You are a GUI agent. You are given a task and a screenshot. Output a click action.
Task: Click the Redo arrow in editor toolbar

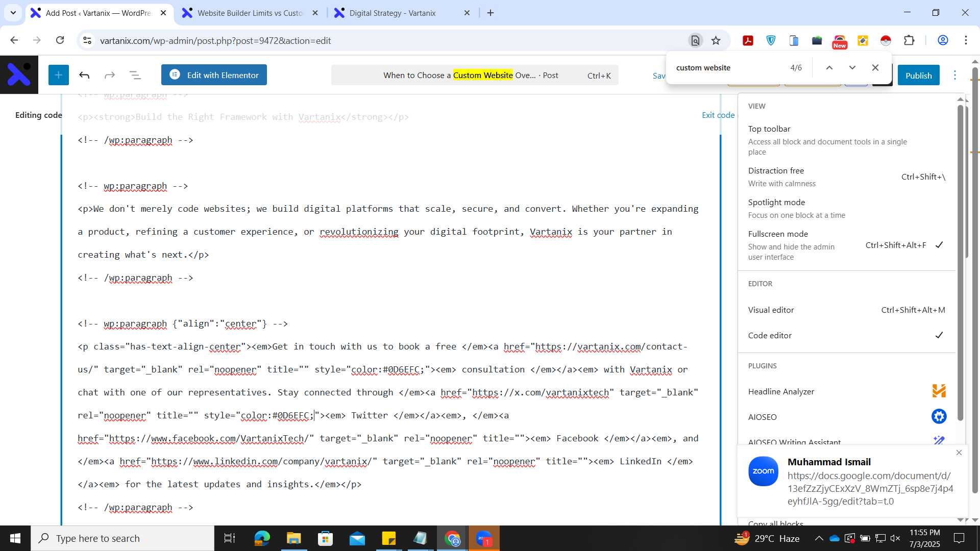click(110, 76)
